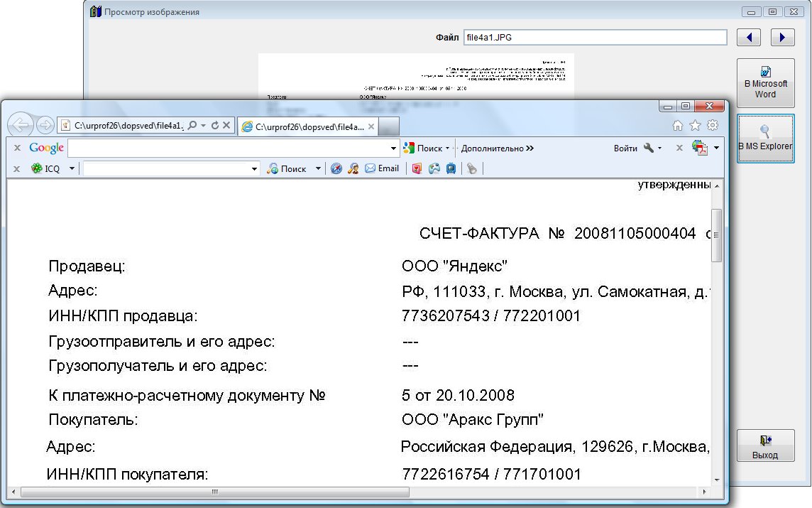Open the Дополнительно overflow menu
812x508 pixels.
coord(497,148)
